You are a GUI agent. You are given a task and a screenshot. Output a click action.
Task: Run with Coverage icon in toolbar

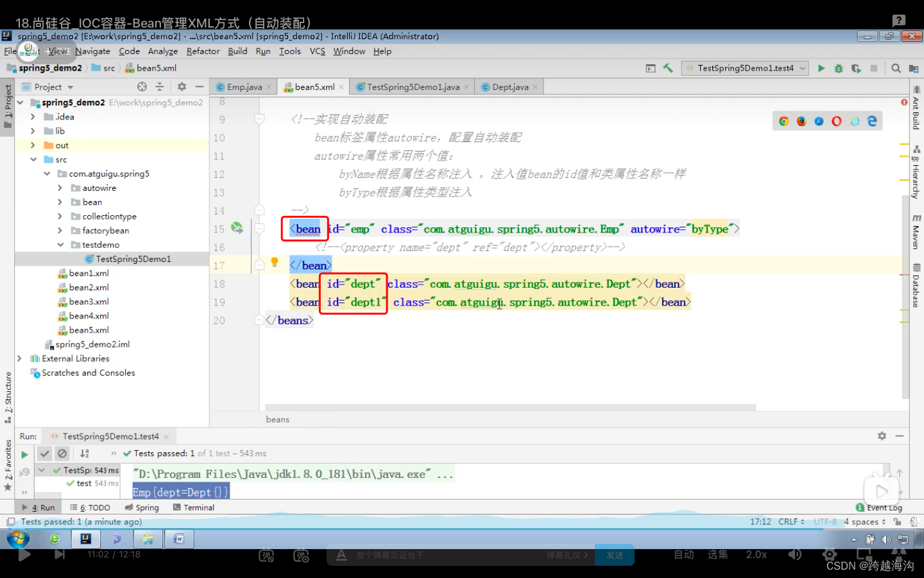[856, 68]
